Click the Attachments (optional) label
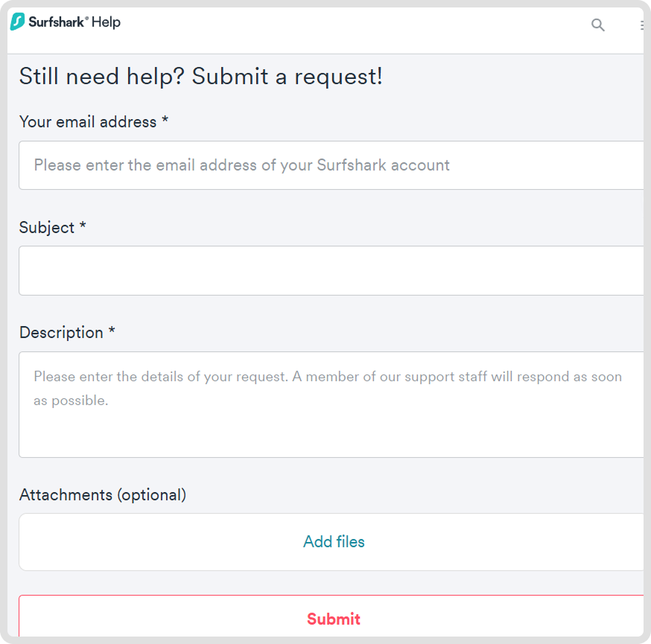Image resolution: width=651 pixels, height=644 pixels. click(103, 495)
